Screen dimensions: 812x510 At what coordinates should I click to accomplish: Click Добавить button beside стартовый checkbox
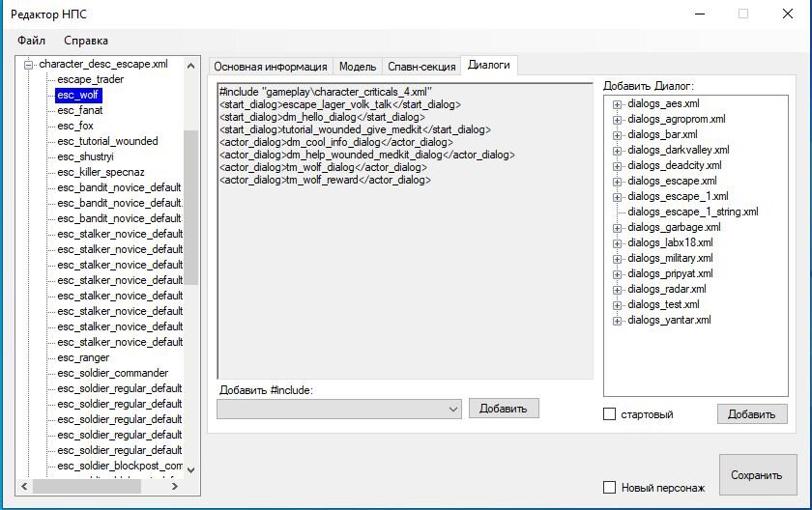click(752, 414)
